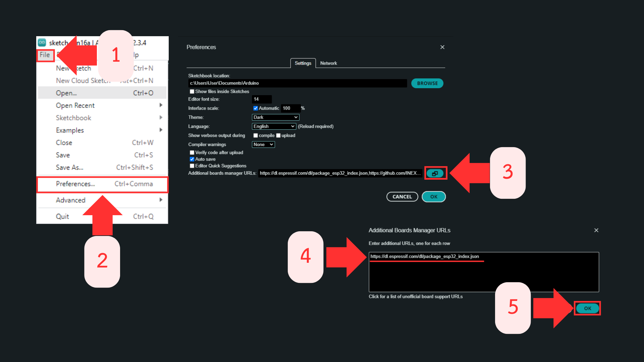Uncheck the Auto save checkbox
The width and height of the screenshot is (644, 362).
point(192,159)
